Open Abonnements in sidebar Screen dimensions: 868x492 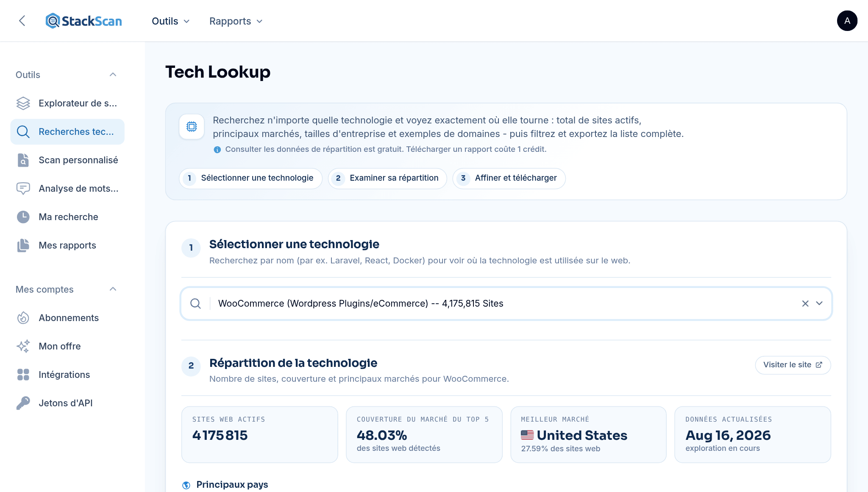point(67,318)
